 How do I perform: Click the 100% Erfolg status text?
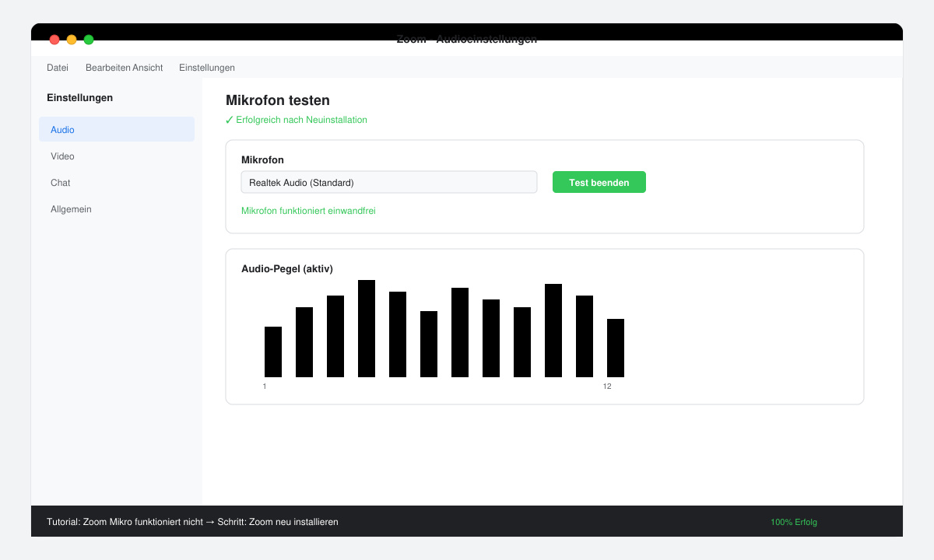[794, 522]
